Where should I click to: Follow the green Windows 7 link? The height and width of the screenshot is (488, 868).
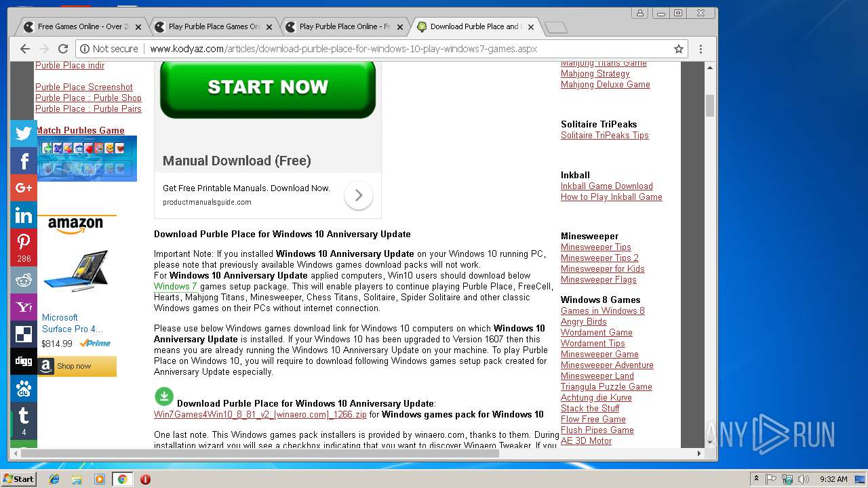[x=175, y=287]
